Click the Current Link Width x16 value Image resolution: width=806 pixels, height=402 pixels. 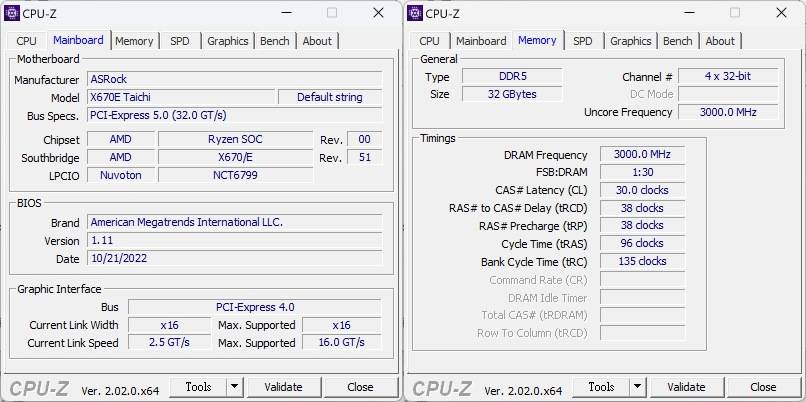click(169, 325)
